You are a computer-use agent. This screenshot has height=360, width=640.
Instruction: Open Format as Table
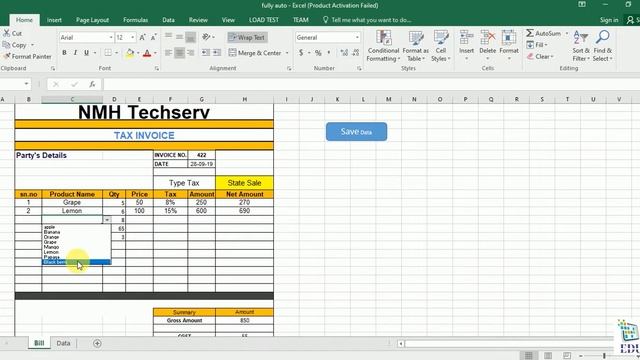(416, 46)
